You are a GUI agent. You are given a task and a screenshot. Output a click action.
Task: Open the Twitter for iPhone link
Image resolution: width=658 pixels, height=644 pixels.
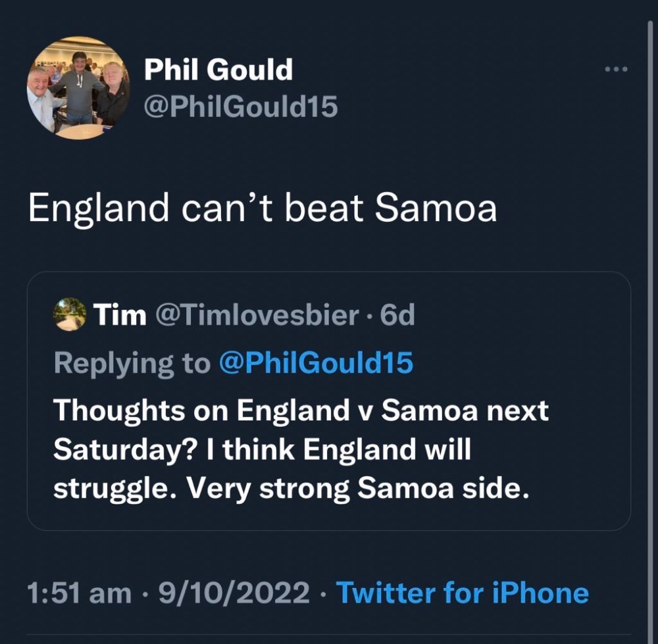pos(463,593)
